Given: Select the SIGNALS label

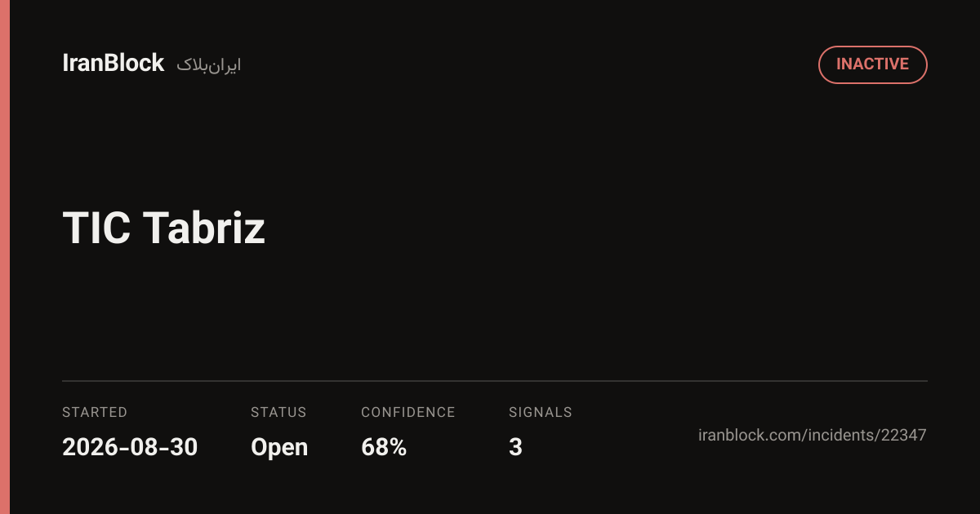Looking at the screenshot, I should [x=541, y=412].
